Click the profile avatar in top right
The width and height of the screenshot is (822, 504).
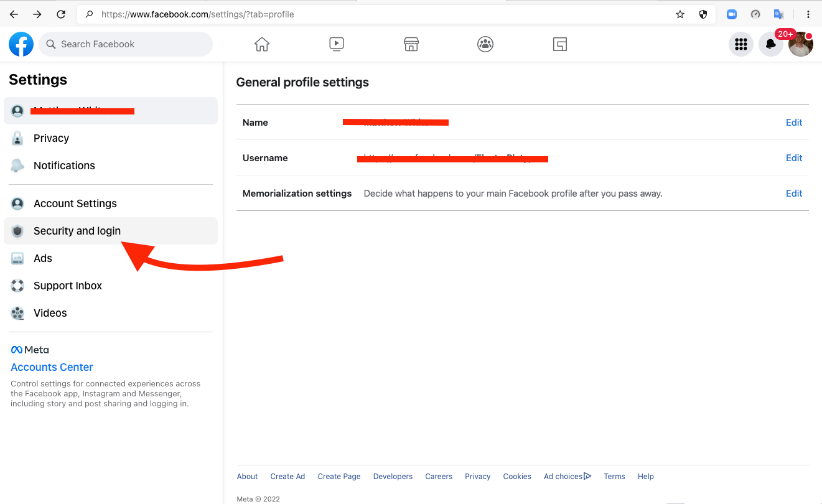point(800,44)
